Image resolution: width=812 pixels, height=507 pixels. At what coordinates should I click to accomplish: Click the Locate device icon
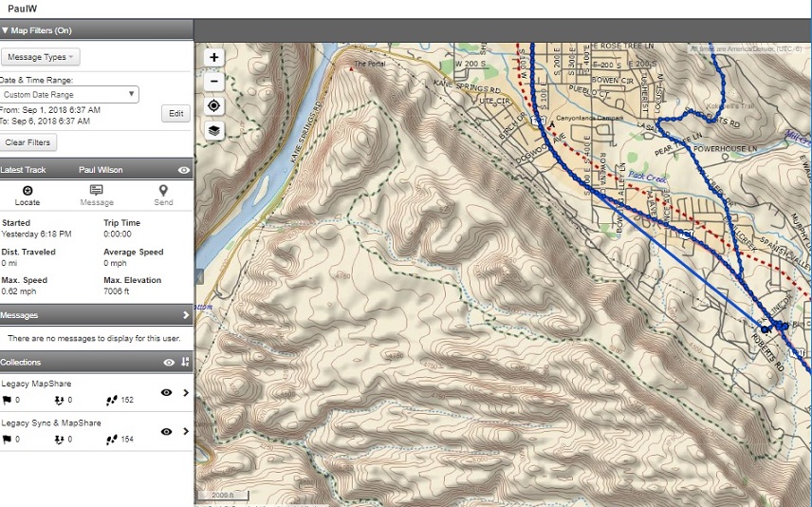coord(28,190)
